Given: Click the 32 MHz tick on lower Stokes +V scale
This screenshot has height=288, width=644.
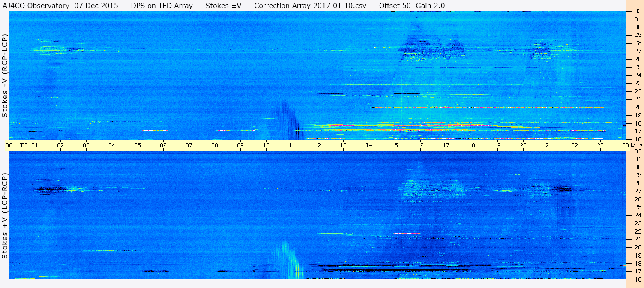Looking at the screenshot, I should (637, 151).
